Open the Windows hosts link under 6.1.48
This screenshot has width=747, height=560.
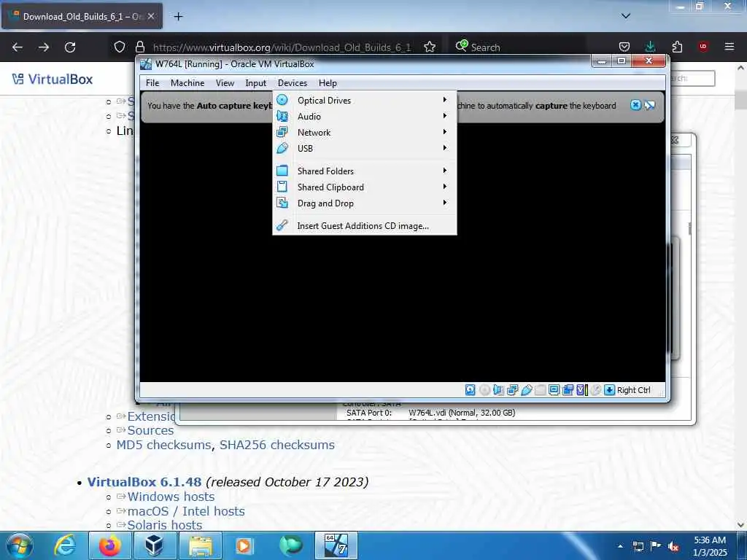pos(171,497)
